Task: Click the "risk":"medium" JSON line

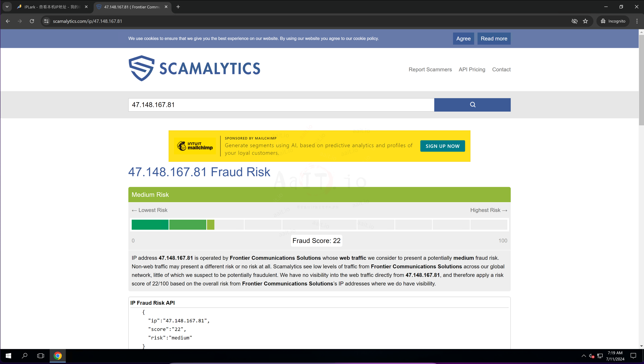Action: coord(170,338)
